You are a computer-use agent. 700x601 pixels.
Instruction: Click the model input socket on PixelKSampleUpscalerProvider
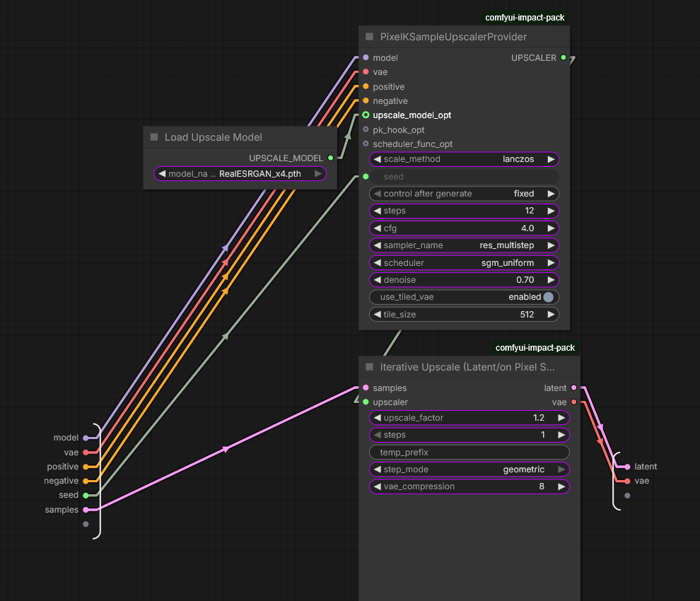(x=366, y=57)
